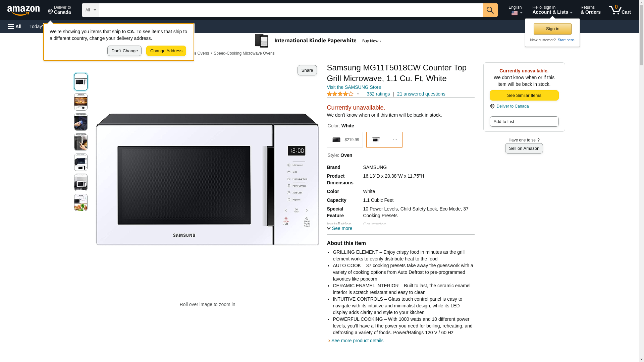The width and height of the screenshot is (644, 362).
Task: Click the See Similar Items button
Action: coord(524,95)
